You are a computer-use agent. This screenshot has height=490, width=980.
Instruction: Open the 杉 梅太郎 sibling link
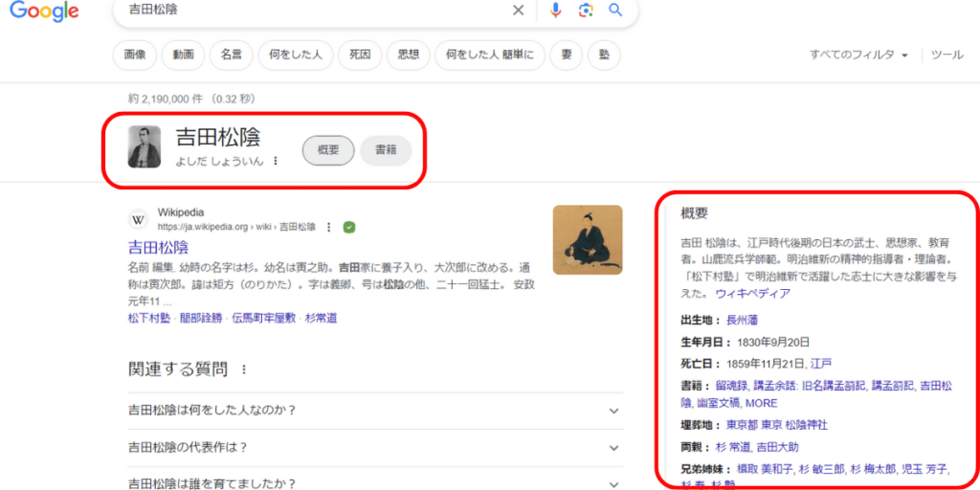(x=874, y=469)
